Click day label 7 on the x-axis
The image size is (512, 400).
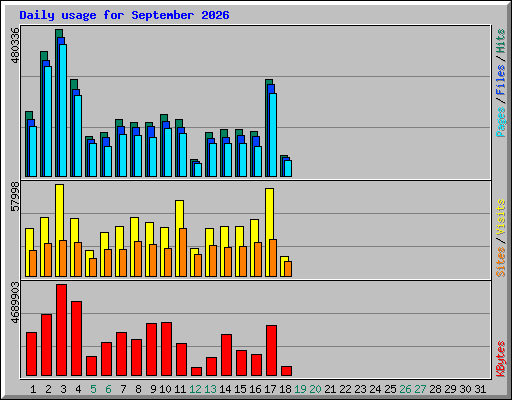(123, 389)
